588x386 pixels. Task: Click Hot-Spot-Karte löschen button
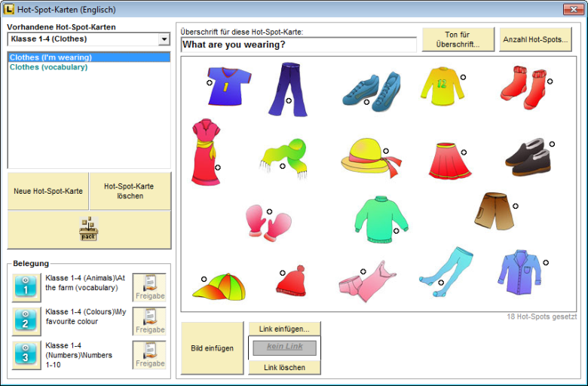[x=130, y=191]
